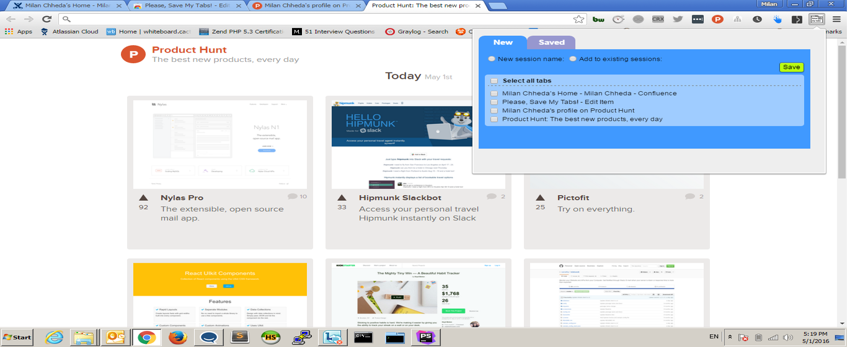
Task: Open Sublime Text from the taskbar
Action: 239,337
